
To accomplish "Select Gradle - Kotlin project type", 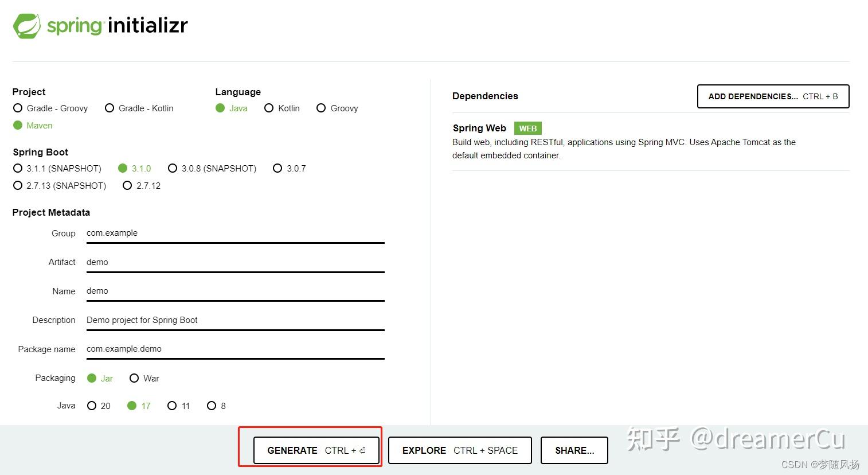I will tap(110, 108).
